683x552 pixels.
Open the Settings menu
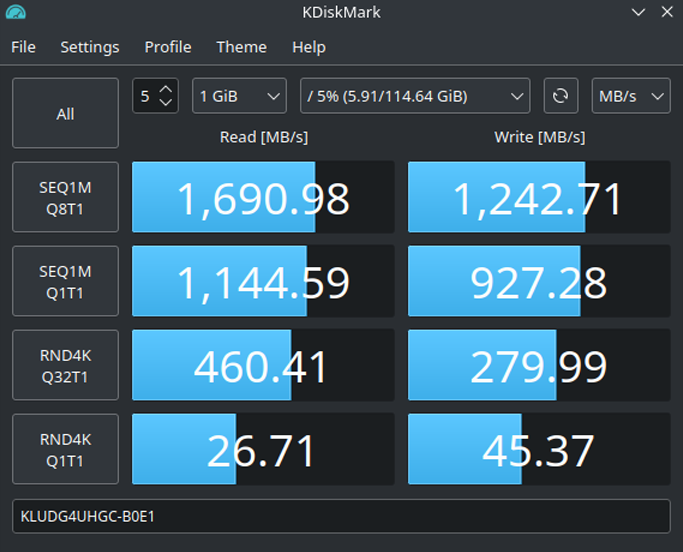click(89, 47)
